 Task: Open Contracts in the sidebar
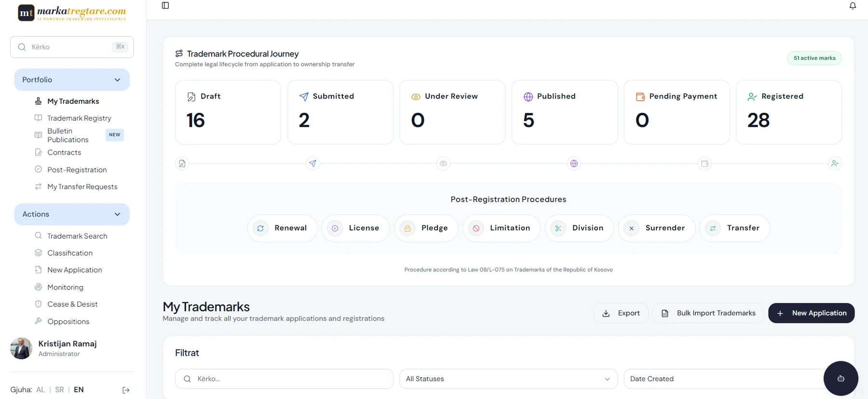pos(64,152)
